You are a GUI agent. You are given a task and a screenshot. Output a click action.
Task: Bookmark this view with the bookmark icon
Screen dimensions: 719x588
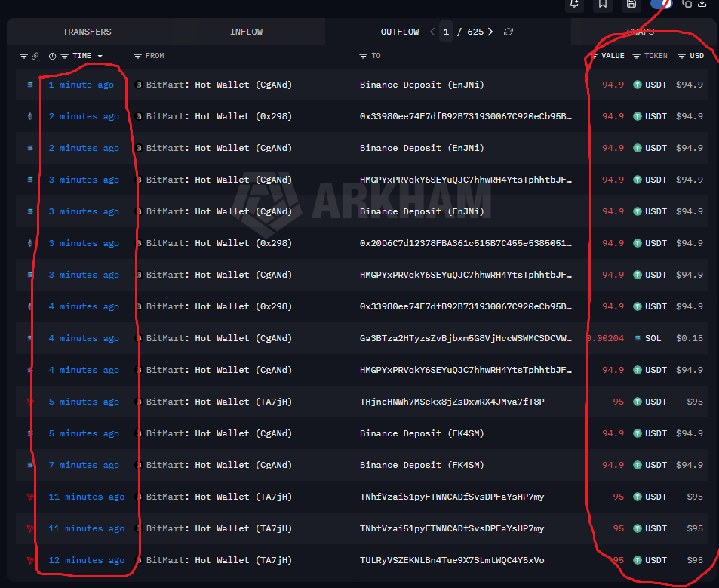603,4
